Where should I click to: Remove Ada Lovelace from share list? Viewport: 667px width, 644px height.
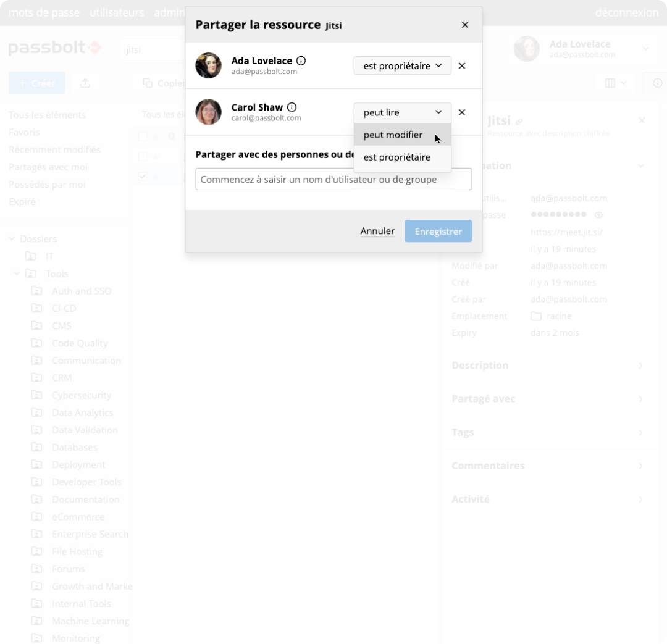tap(461, 66)
